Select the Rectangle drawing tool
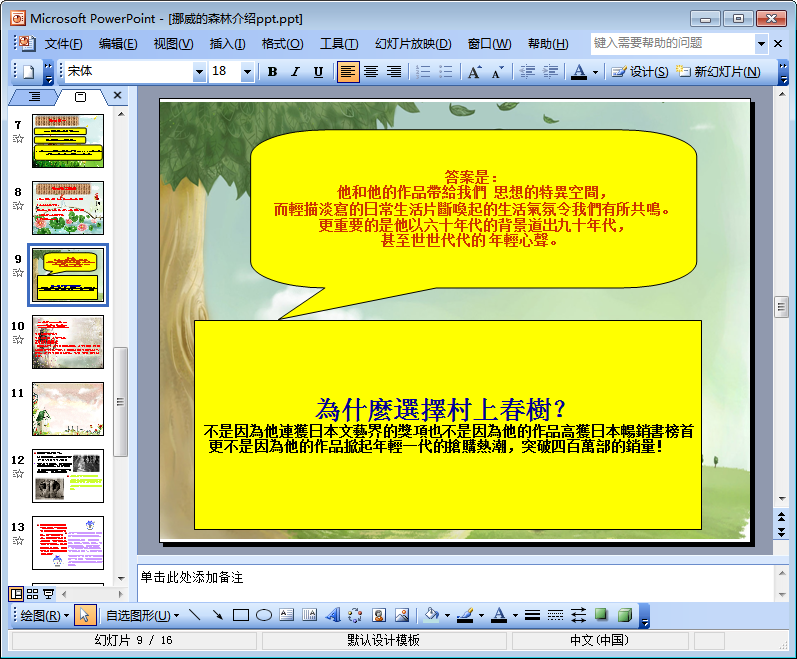Screen dimensions: 797x659 (x=240, y=615)
